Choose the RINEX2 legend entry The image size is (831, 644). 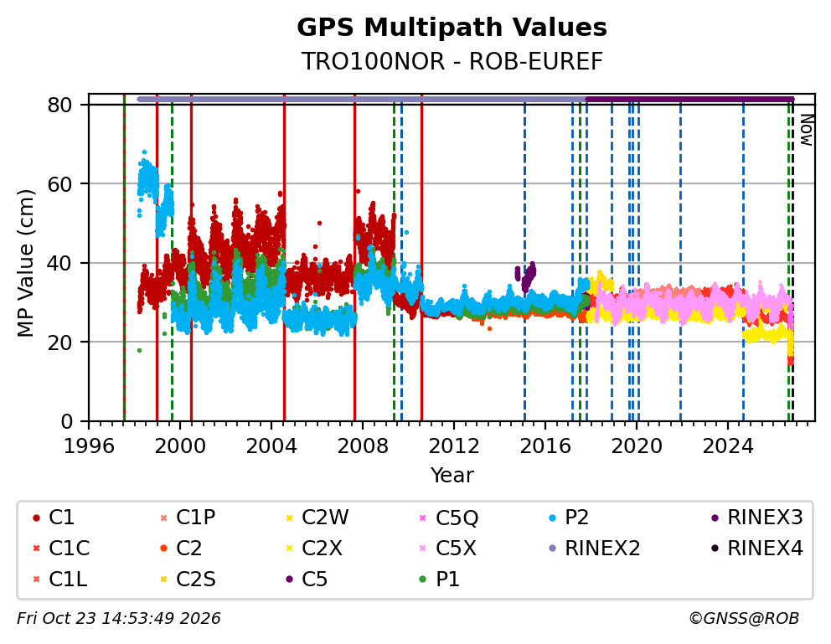pos(594,549)
